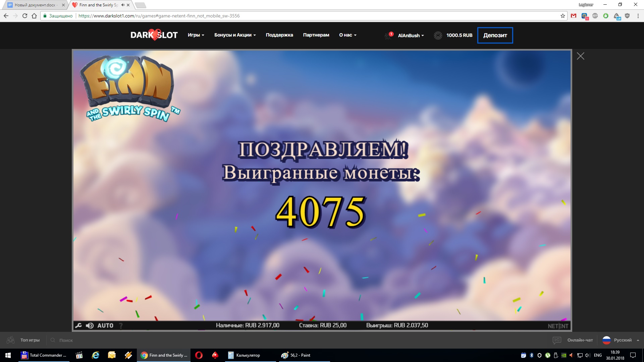Switch to Total Commander in taskbar

44,355
